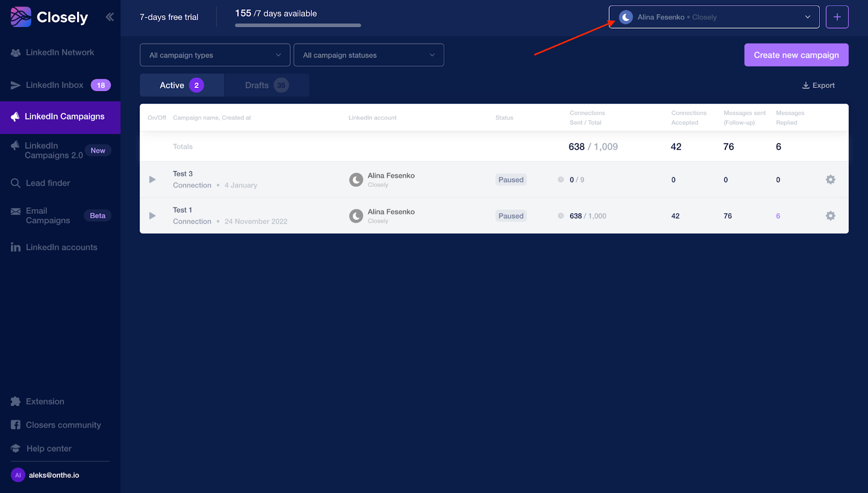Click the plus button to add an account
Viewport: 868px width, 493px height.
[837, 17]
